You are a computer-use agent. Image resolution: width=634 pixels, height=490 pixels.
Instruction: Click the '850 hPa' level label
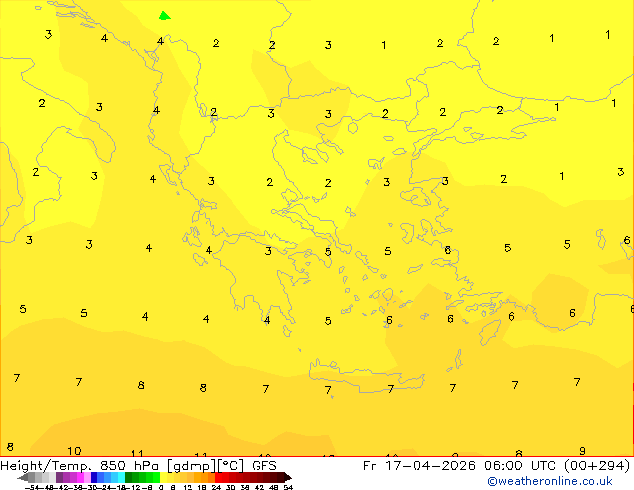point(129,466)
